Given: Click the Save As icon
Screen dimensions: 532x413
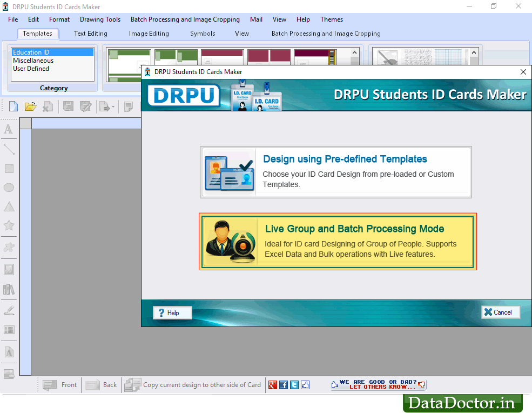Looking at the screenshot, I should click(85, 106).
